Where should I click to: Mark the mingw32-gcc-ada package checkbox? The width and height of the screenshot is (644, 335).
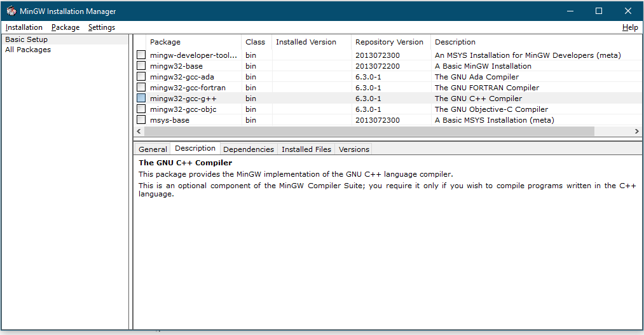[x=141, y=76]
